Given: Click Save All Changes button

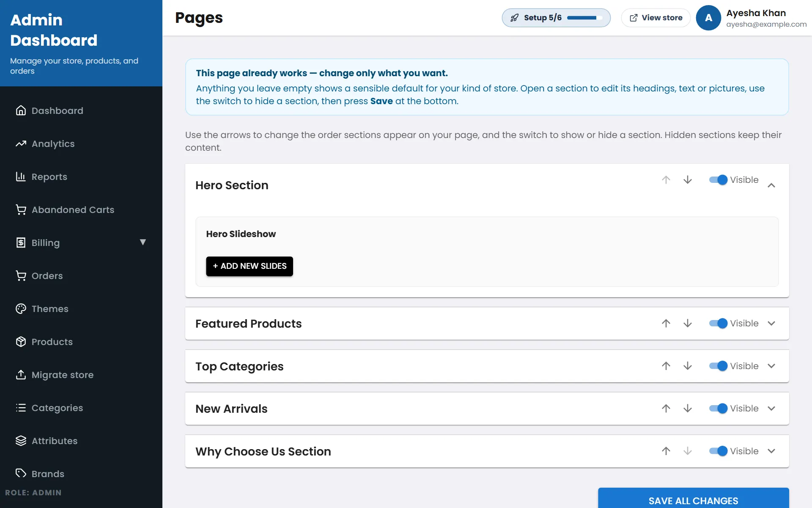Looking at the screenshot, I should coord(693,498).
